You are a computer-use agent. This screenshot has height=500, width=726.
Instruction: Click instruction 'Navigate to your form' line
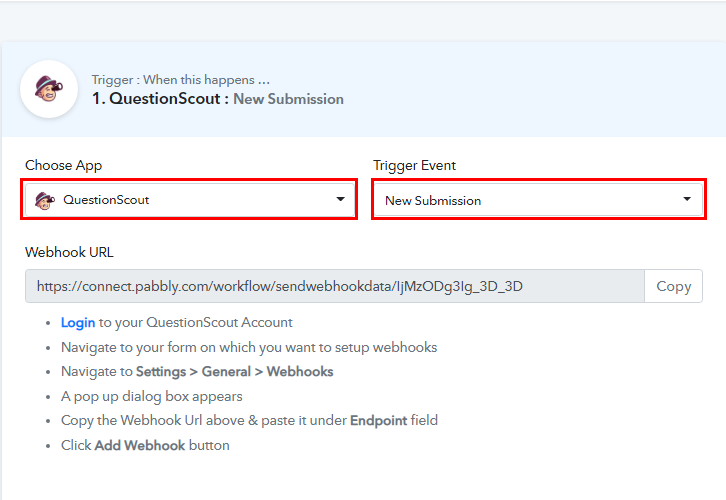249,348
